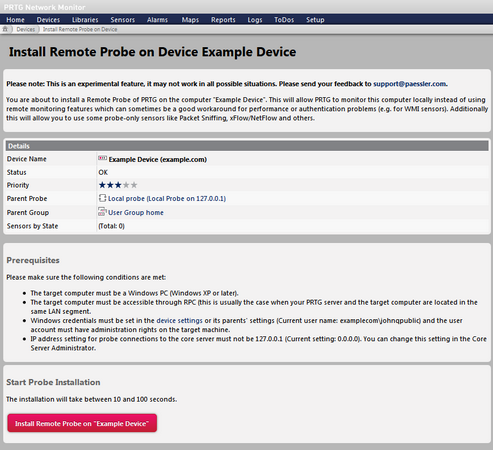Viewport: 493px width, 450px height.
Task: Open the Sensors menu
Action: coord(123,20)
